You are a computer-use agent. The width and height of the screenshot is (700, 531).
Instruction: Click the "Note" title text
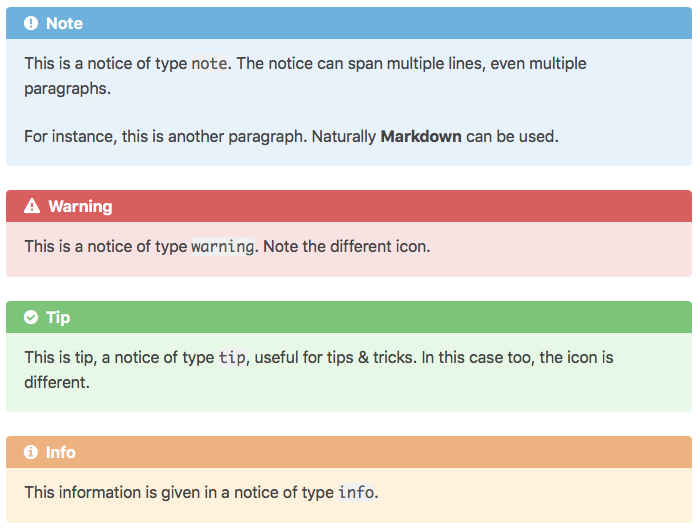[x=64, y=23]
